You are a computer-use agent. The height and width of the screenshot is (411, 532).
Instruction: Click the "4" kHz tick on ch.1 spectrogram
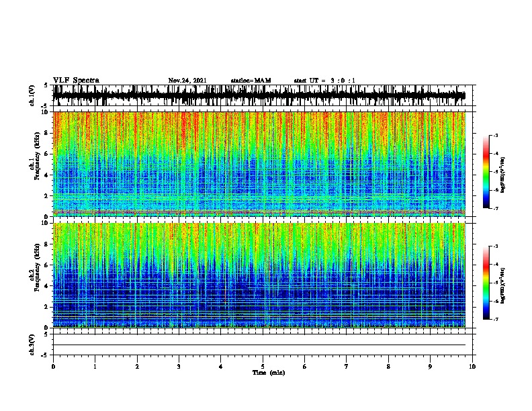(x=47, y=175)
